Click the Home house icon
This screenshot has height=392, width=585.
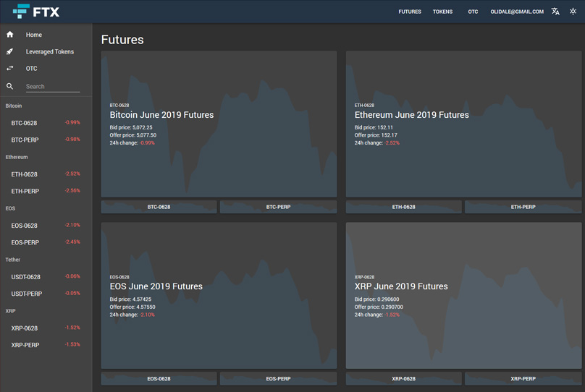point(10,35)
